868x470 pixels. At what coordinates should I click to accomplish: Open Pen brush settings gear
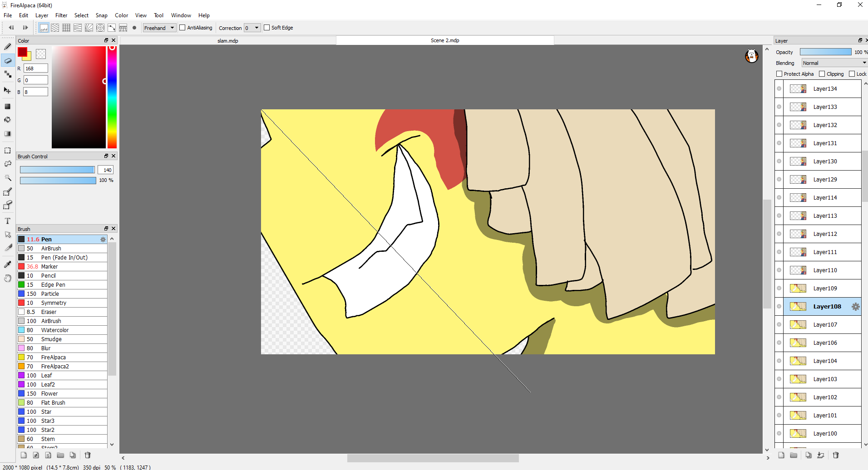103,240
